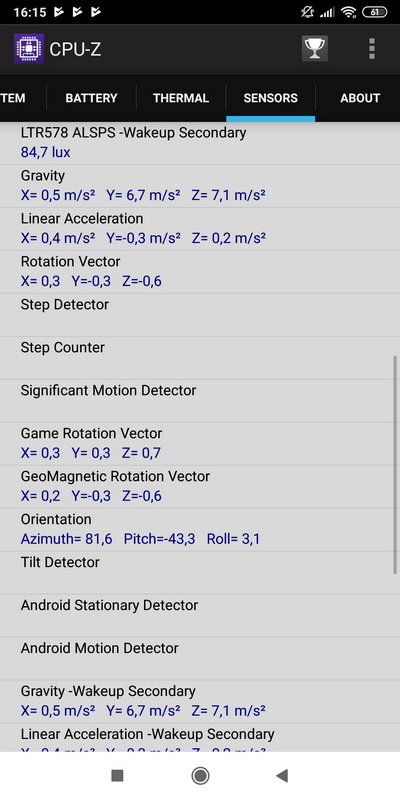Tap the CPU-Z chip app icon
Image resolution: width=400 pixels, height=800 pixels.
(29, 48)
